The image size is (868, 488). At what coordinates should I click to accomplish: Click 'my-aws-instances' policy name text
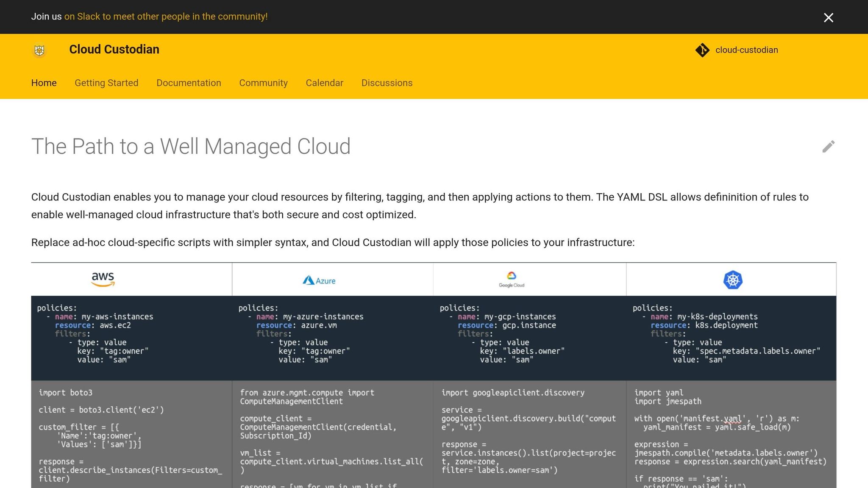coord(117,317)
